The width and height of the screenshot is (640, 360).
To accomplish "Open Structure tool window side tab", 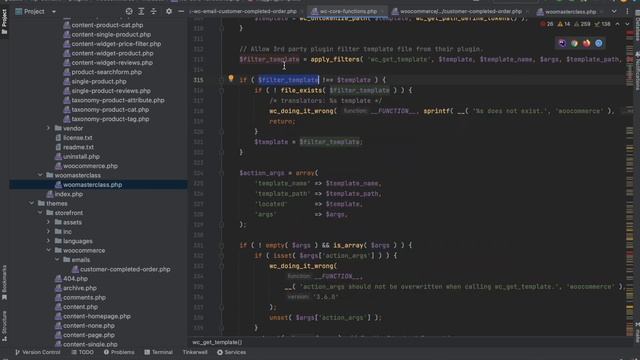I will pyautogui.click(x=4, y=326).
